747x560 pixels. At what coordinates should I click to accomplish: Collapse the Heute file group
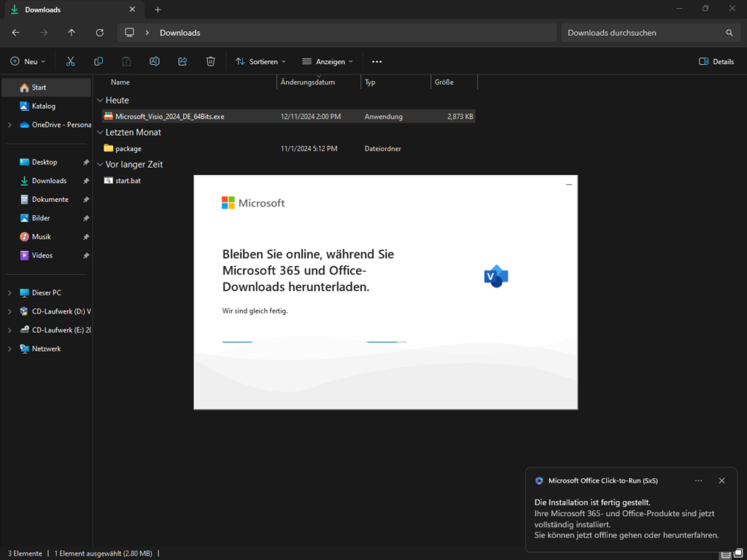click(100, 101)
